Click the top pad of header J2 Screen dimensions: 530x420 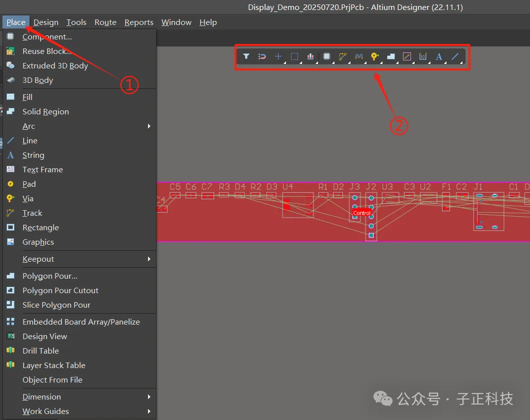point(371,198)
